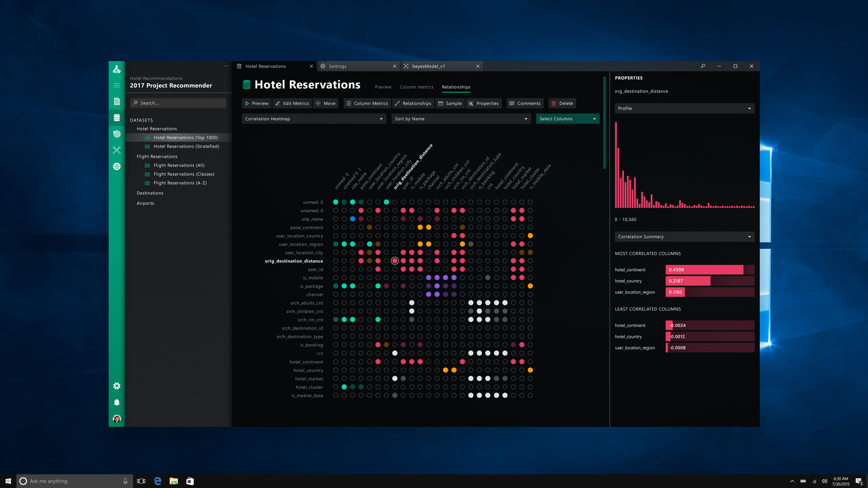Click the user avatar in sidebar

click(x=117, y=419)
